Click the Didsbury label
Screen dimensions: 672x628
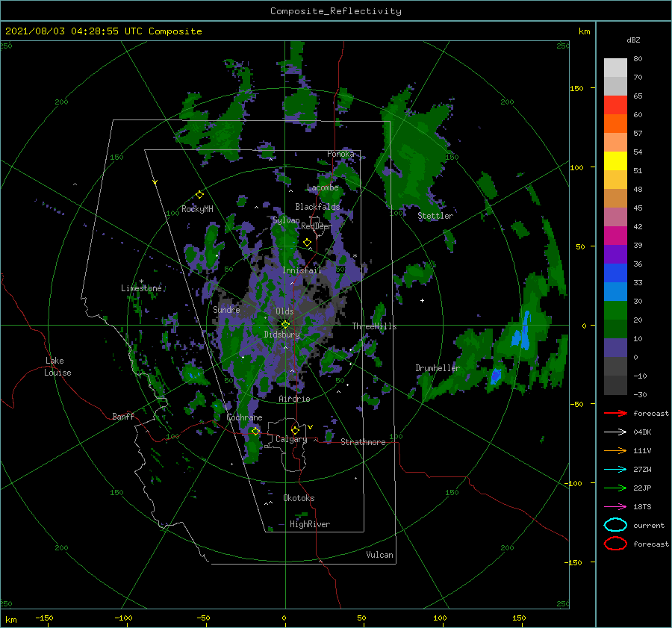point(281,335)
